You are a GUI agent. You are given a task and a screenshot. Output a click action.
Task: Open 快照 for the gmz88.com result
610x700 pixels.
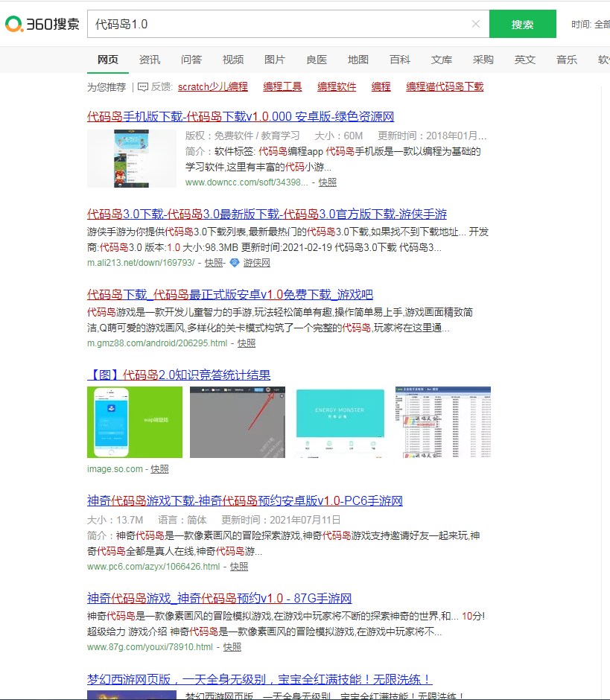(247, 343)
